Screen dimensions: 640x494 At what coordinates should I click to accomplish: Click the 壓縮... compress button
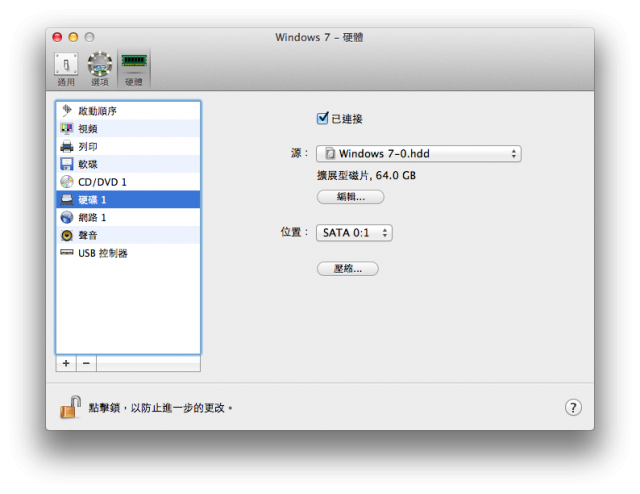click(x=347, y=269)
